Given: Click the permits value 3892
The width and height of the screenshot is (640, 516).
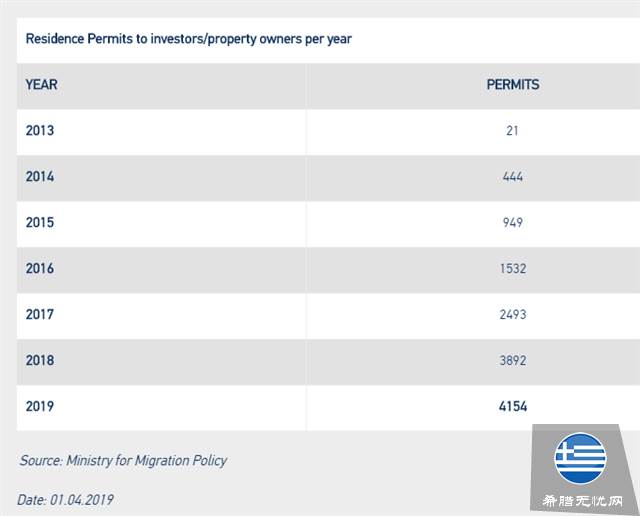Looking at the screenshot, I should (x=513, y=361).
